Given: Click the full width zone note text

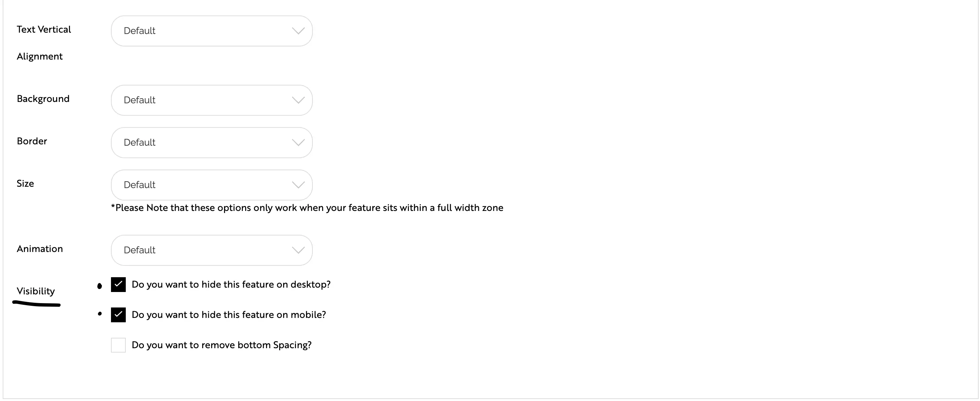Looking at the screenshot, I should pos(307,208).
